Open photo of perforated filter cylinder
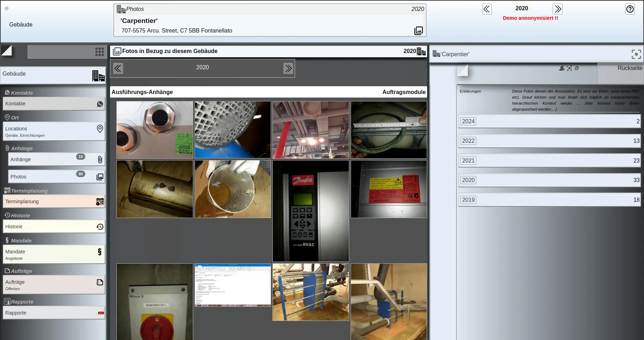The width and height of the screenshot is (644, 340). coord(155,189)
